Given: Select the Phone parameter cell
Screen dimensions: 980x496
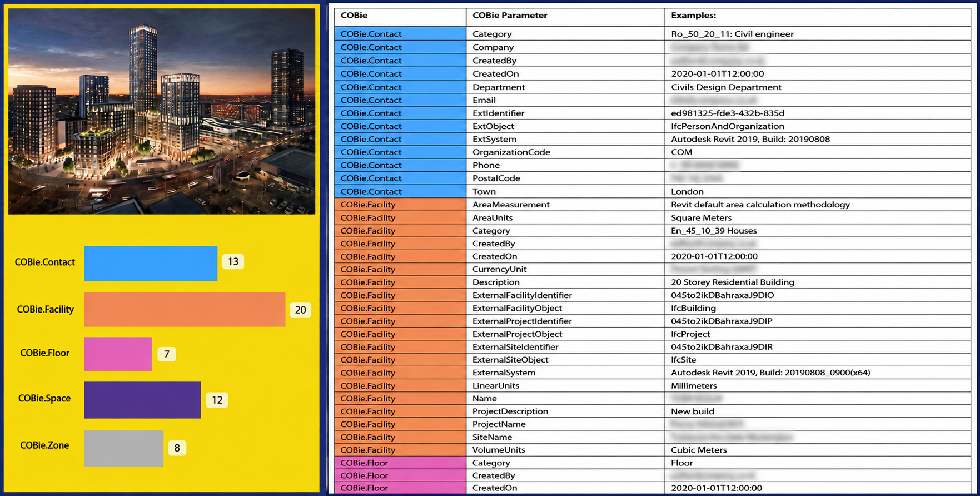Looking at the screenshot, I should 565,165.
